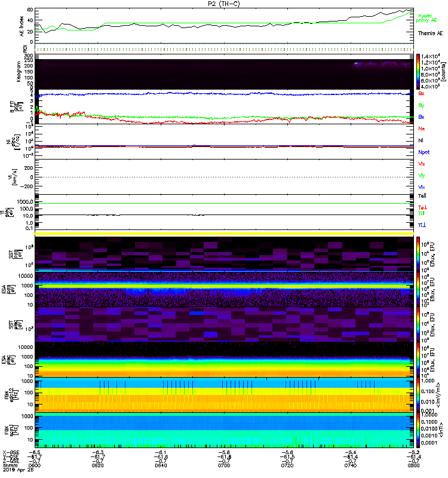Click the 0720 time tick label
This screenshot has height=478, width=448.
click(x=287, y=465)
